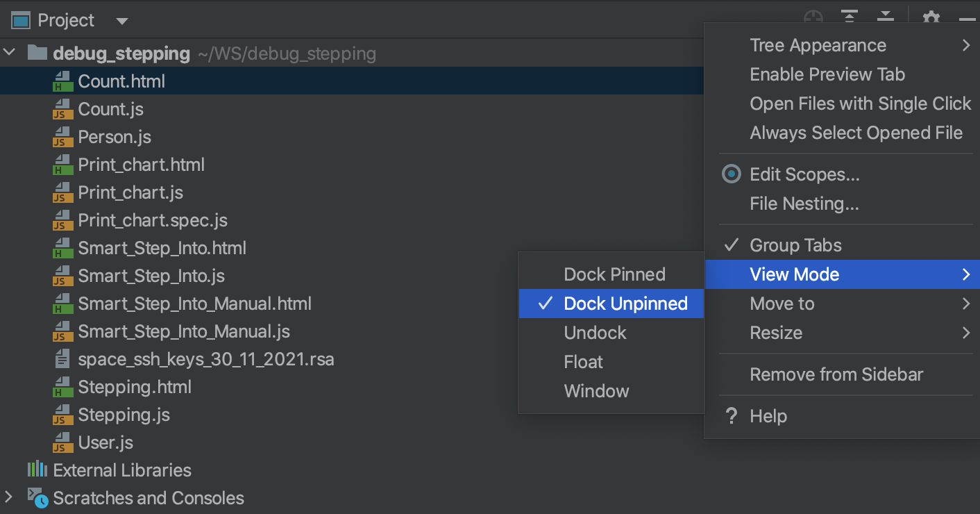
Task: Collapse the debug_stepping folder chevron
Action: 9,52
